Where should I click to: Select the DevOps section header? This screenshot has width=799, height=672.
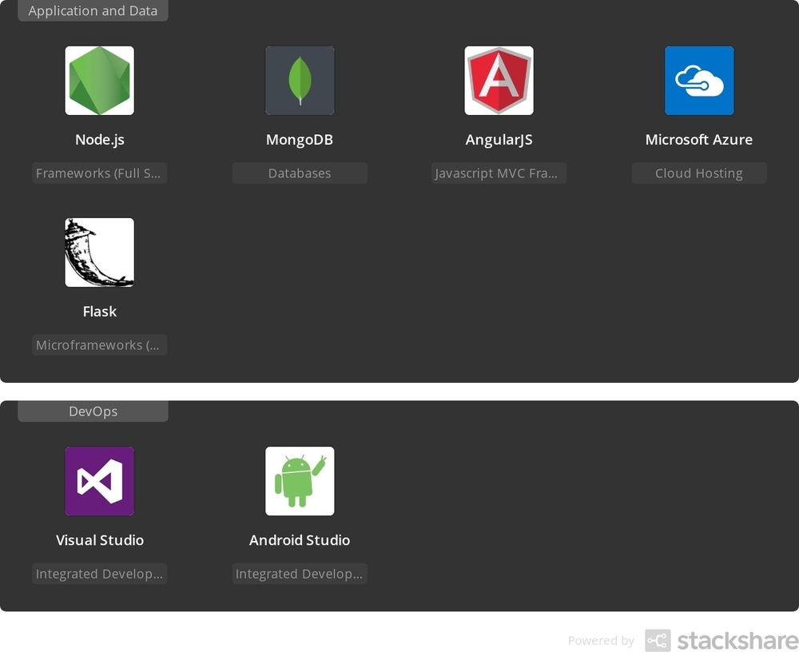pyautogui.click(x=93, y=411)
